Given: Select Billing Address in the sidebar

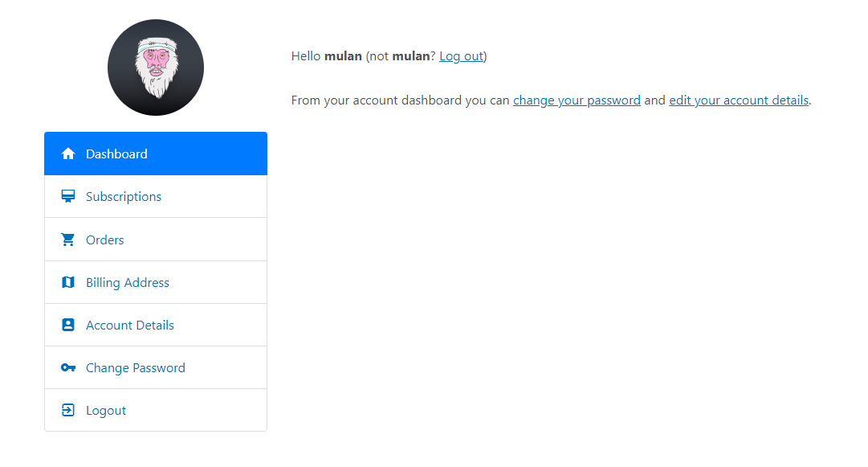Looking at the screenshot, I should [x=156, y=282].
